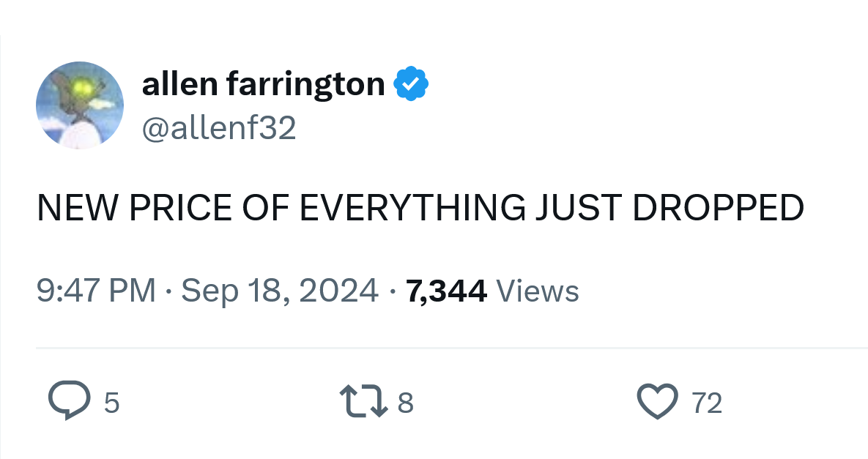
Task: Click the blue verified checkmark badge
Action: (412, 85)
